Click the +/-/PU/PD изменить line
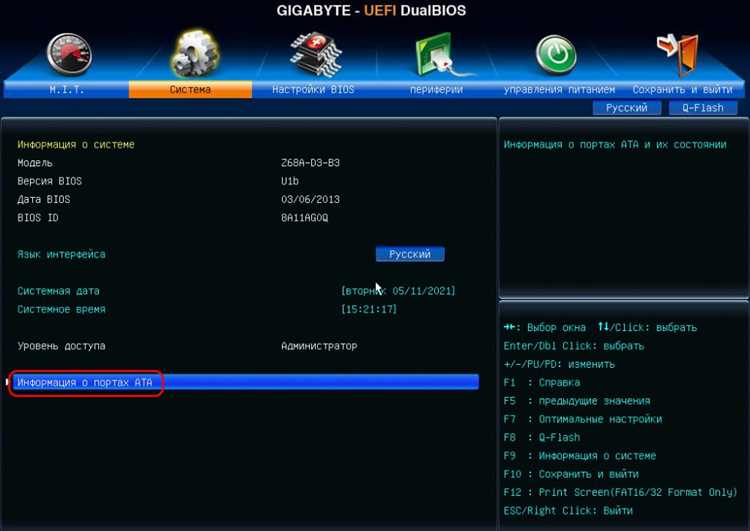750x531 pixels. (x=559, y=364)
